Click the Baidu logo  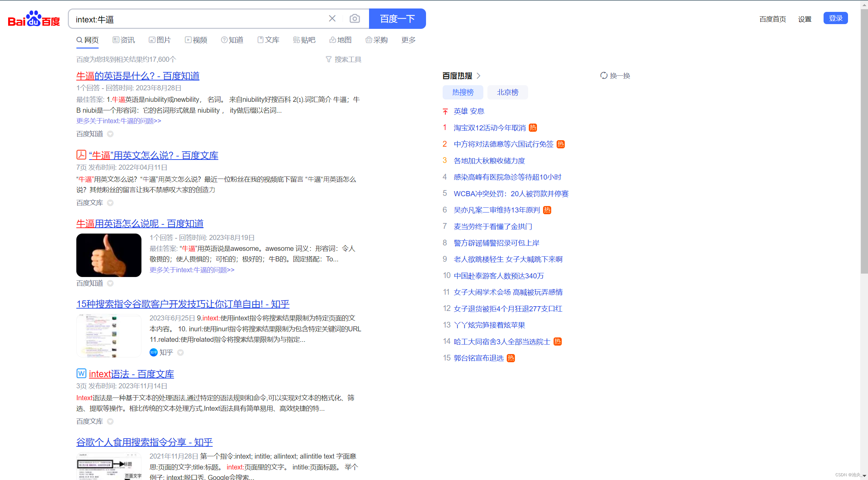(34, 19)
